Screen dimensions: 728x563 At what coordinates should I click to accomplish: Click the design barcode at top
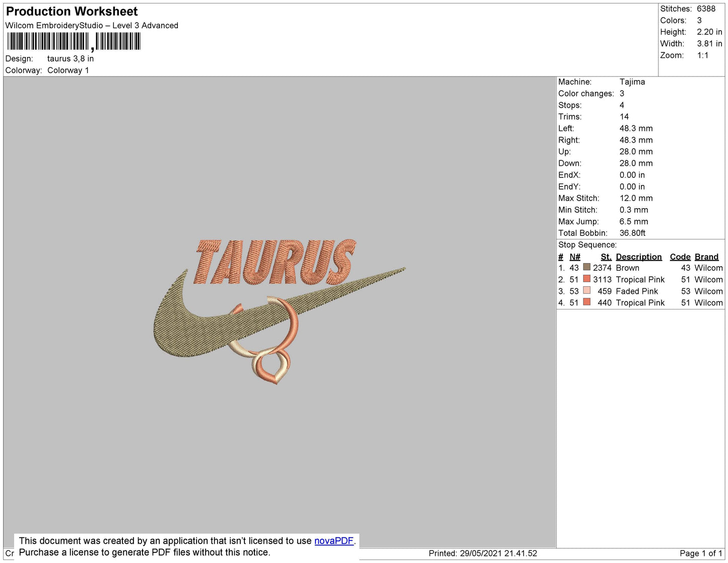coord(74,41)
